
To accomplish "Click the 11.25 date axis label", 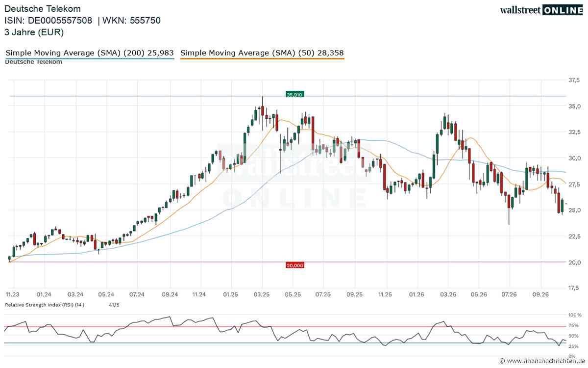I will (386, 294).
